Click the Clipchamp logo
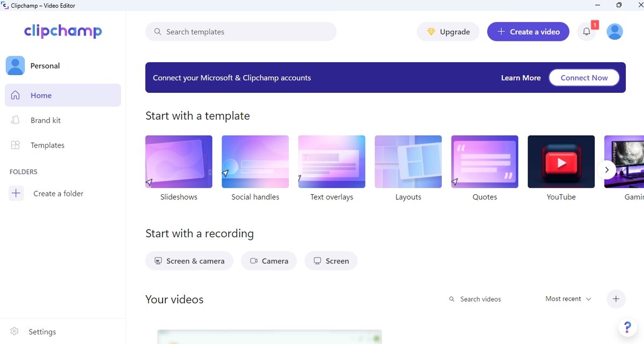 pyautogui.click(x=63, y=31)
